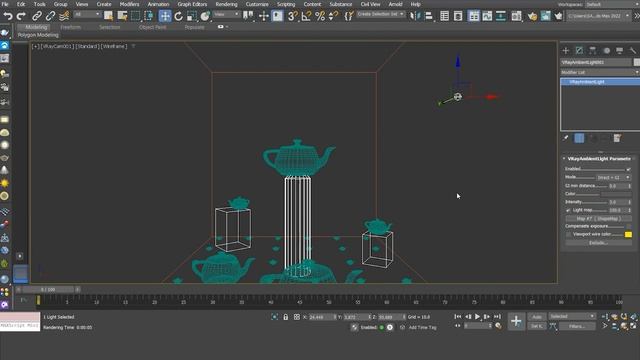Click Pin Stack icon below modifier stack
Screen dimensions: 640x360
[x=566, y=138]
